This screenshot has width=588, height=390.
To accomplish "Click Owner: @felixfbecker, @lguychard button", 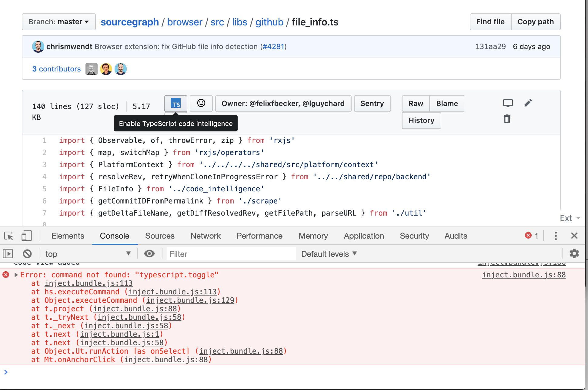I will point(283,104).
